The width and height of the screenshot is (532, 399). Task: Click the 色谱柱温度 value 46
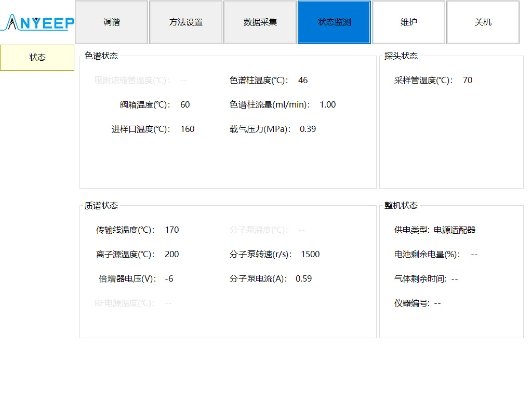(303, 81)
